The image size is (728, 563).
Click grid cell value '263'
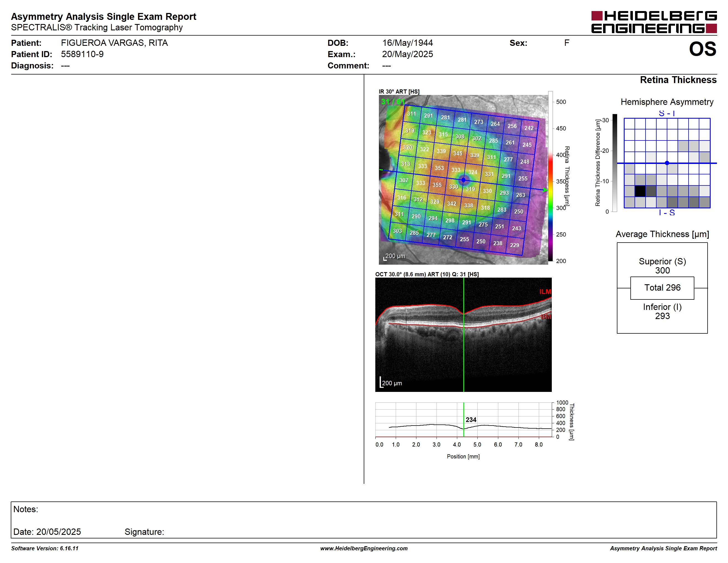click(521, 195)
